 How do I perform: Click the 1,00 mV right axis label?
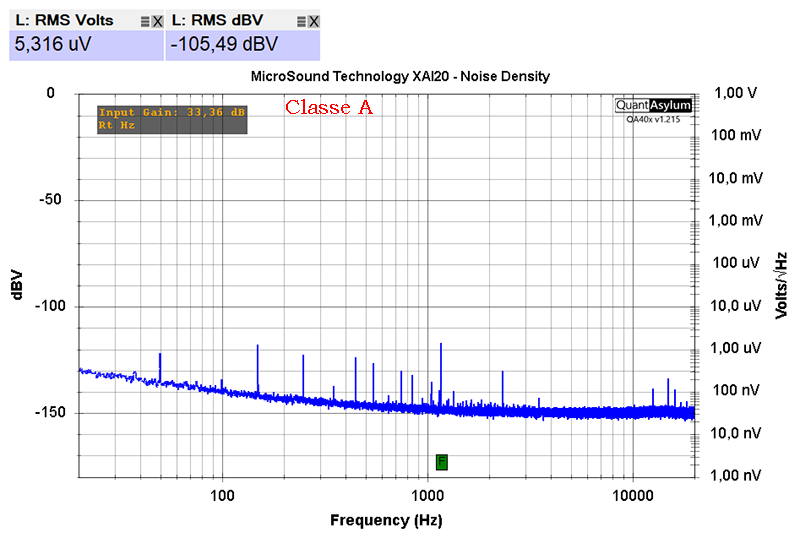point(736,221)
